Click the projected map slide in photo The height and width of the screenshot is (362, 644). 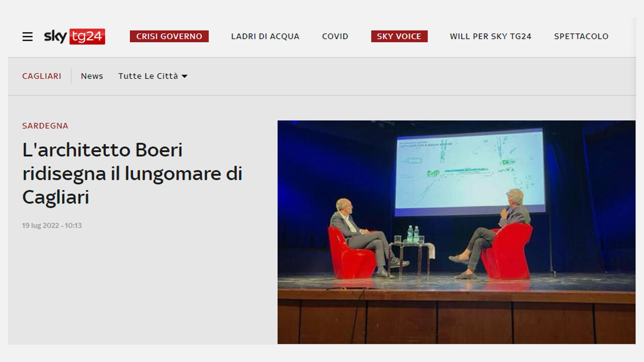coord(469,171)
